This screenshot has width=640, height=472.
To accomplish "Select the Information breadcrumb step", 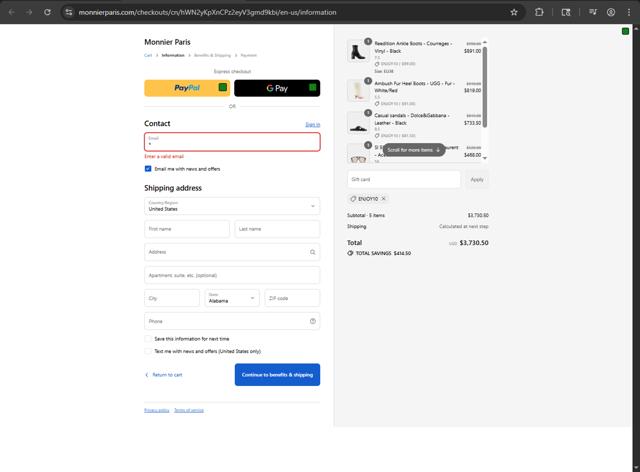I will [173, 55].
